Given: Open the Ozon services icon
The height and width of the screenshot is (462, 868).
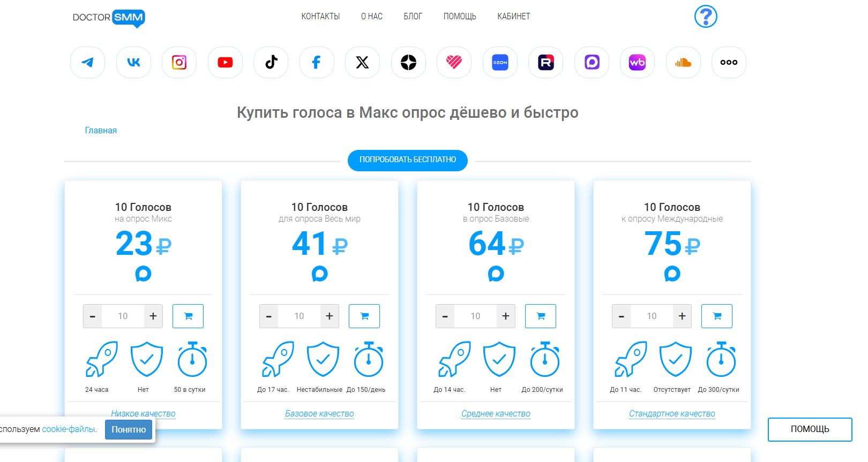Looking at the screenshot, I should point(500,63).
